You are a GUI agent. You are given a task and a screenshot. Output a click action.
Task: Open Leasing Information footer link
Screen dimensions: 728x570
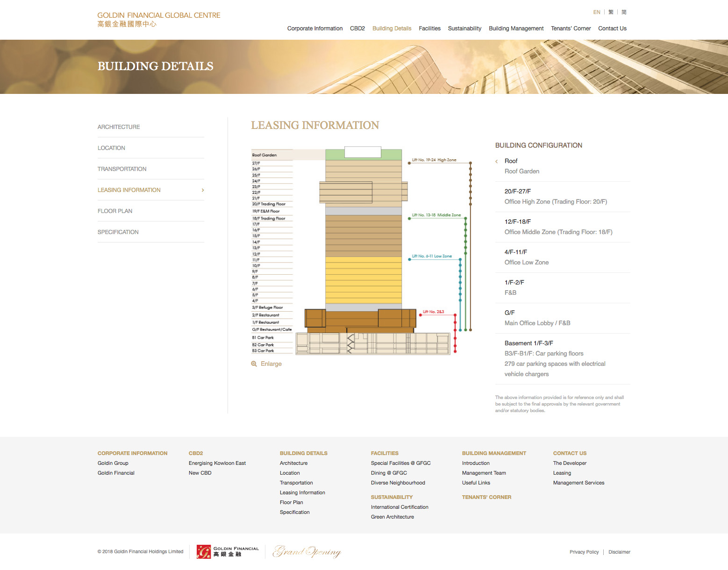point(302,493)
